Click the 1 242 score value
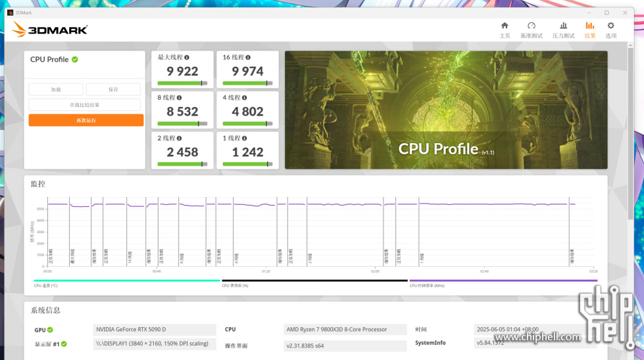The height and width of the screenshot is (360, 644). tap(247, 152)
